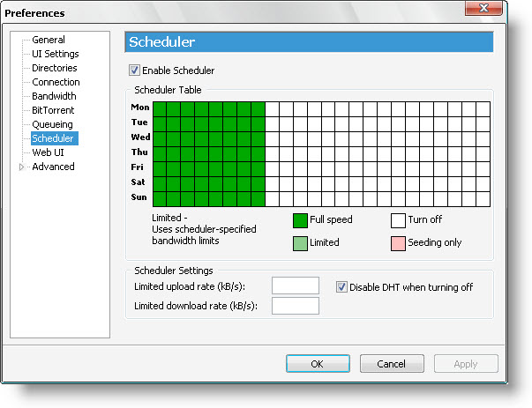Select Directories in the preferences tree

tap(55, 68)
